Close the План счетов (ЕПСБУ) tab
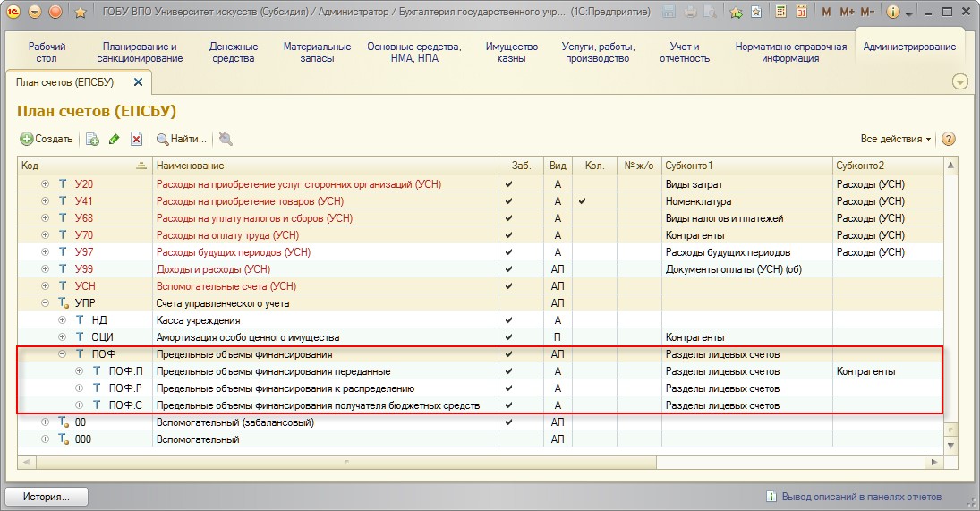Screen dimensions: 980x511 138,81
